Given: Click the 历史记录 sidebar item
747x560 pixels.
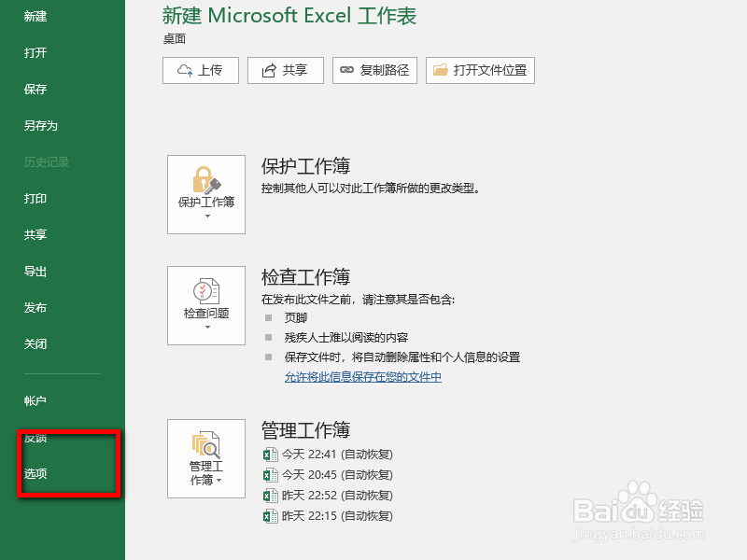Looking at the screenshot, I should click(x=47, y=161).
